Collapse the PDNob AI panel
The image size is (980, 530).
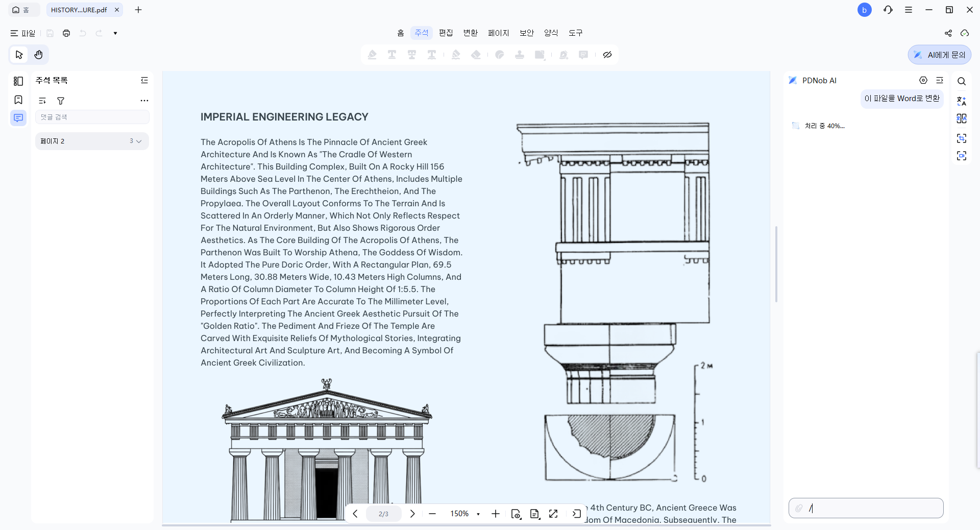(x=940, y=80)
